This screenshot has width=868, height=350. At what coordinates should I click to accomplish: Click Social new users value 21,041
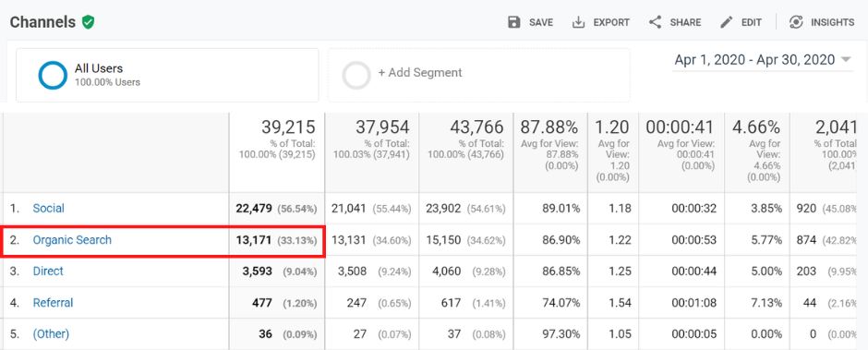(349, 209)
